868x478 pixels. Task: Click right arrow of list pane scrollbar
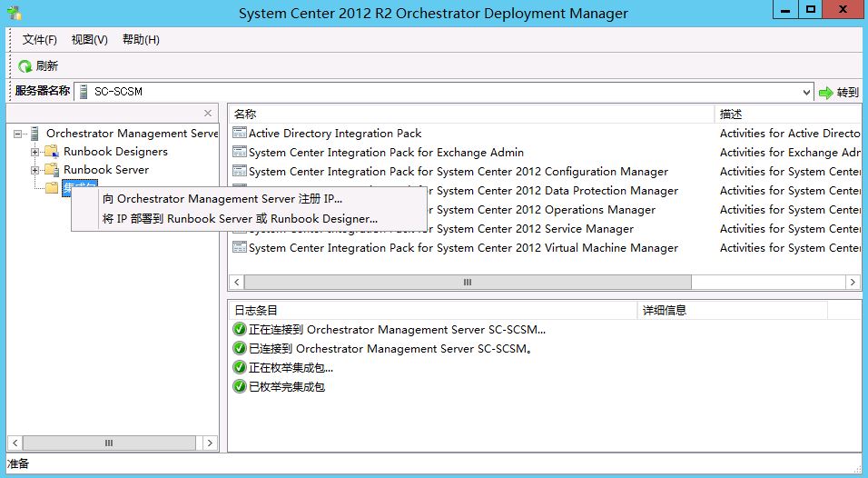pyautogui.click(x=853, y=282)
